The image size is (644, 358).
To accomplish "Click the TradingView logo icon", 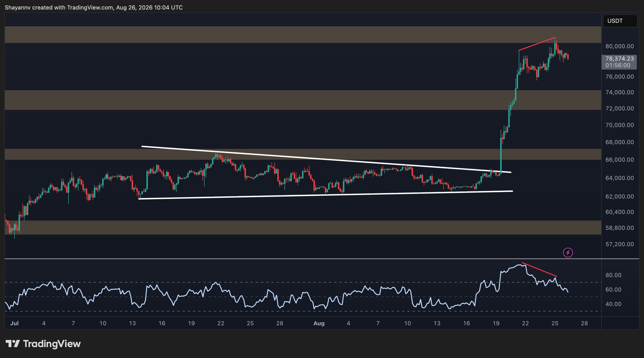I will 13,344.
